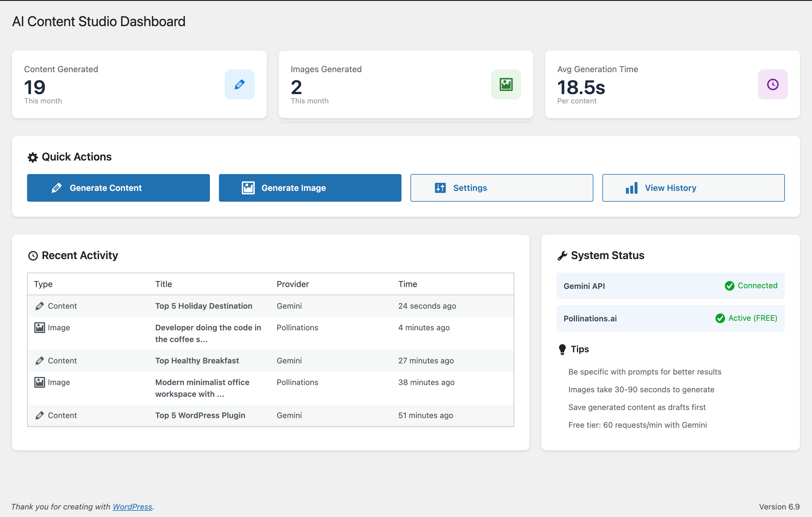The image size is (812, 517).
Task: Click the image icon in the Developer doing the code row
Action: pyautogui.click(x=39, y=328)
